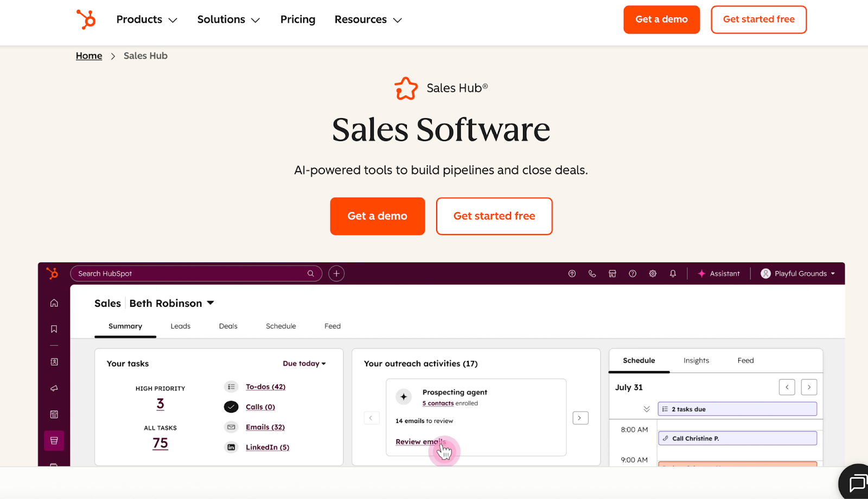
Task: Click the To-dos list icon
Action: (231, 387)
